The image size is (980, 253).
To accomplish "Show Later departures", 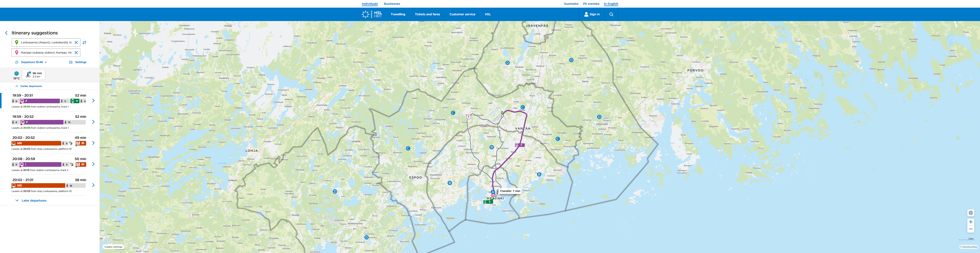I will coord(31,201).
